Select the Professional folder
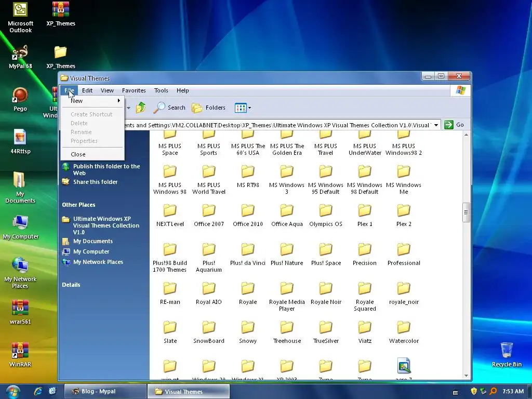 (x=404, y=255)
